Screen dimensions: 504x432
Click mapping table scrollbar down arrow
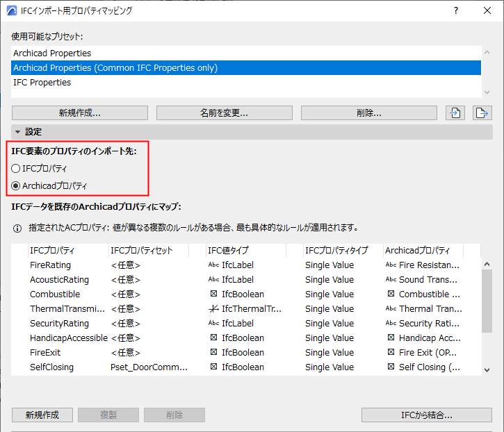tap(487, 370)
